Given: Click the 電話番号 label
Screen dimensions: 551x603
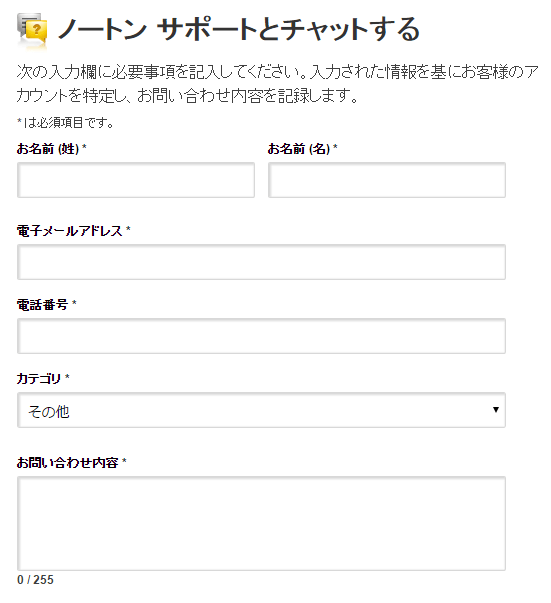Looking at the screenshot, I should pyautogui.click(x=42, y=305).
